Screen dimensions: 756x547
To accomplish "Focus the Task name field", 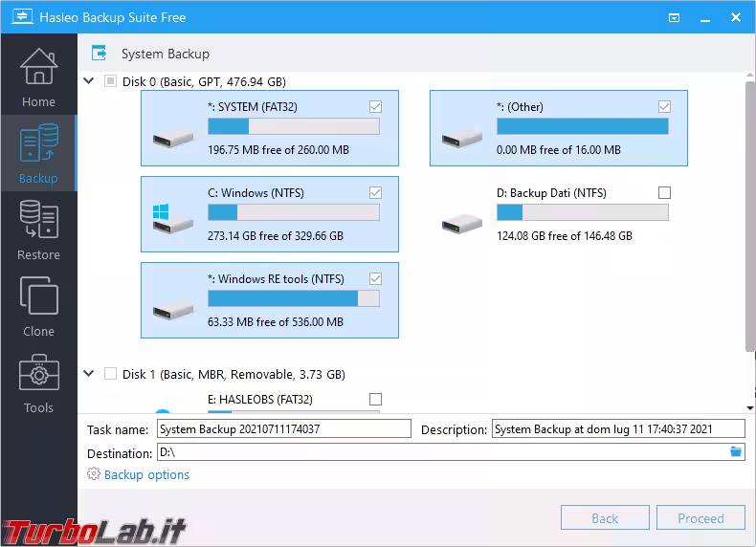I will tap(284, 428).
